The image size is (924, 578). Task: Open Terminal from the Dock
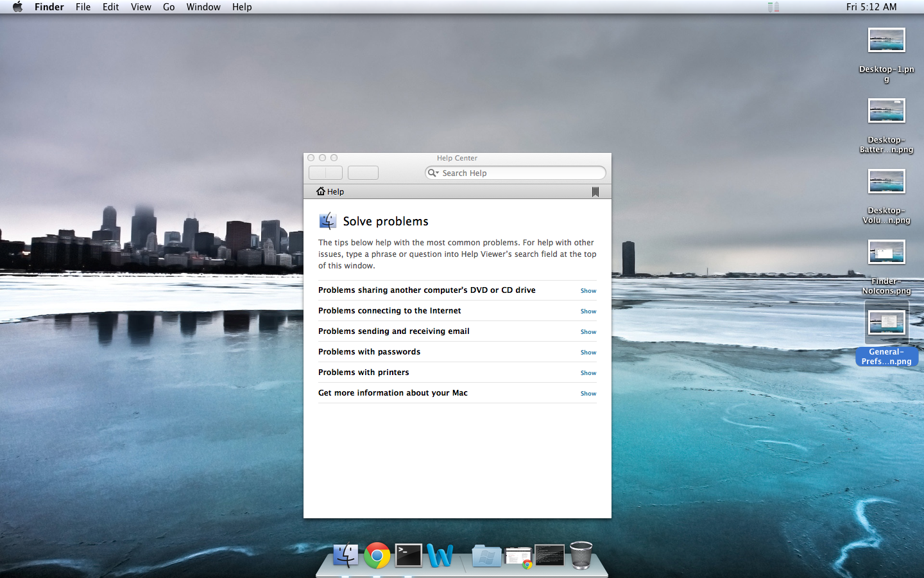click(x=409, y=556)
